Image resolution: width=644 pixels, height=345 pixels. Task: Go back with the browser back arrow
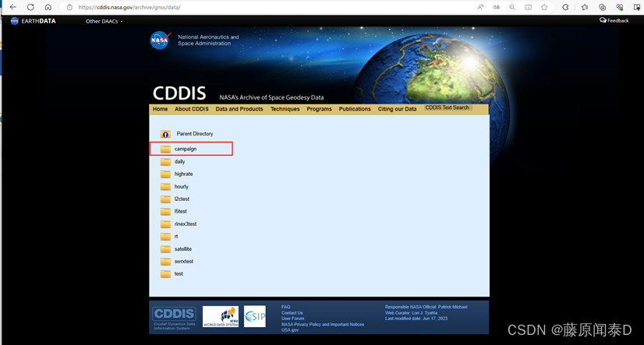pos(13,7)
